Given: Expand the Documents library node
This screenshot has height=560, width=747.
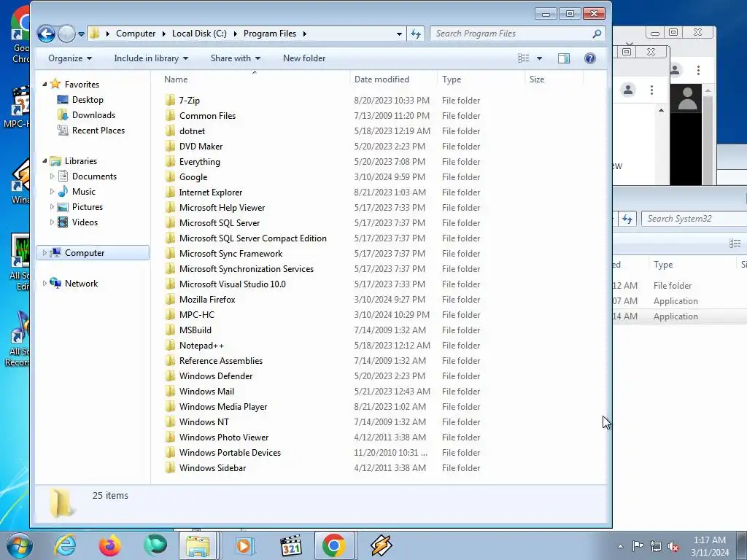Looking at the screenshot, I should (x=52, y=176).
